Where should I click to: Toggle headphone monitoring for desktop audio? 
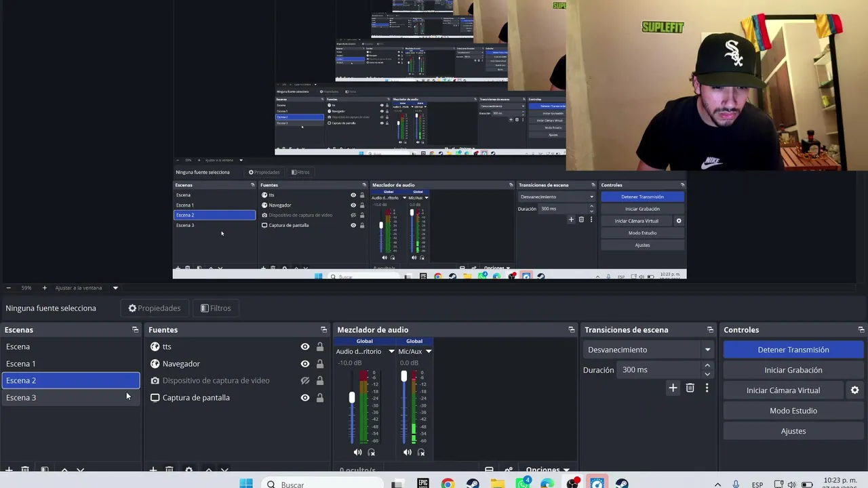371,452
